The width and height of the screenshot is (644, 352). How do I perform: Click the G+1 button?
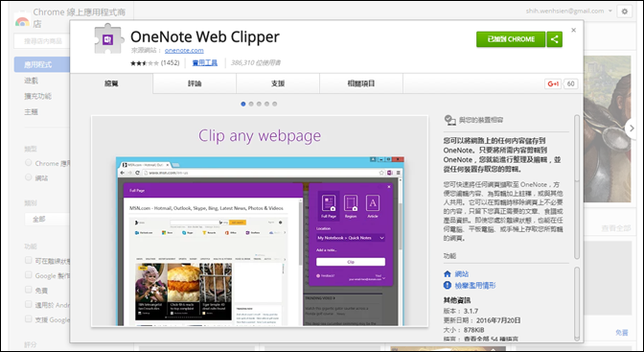[553, 83]
